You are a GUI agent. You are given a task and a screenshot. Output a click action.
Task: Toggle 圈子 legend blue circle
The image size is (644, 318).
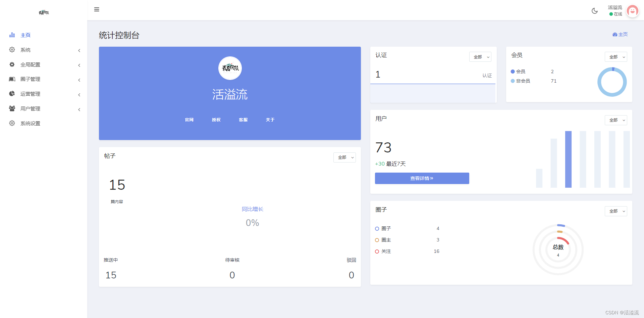tap(377, 229)
